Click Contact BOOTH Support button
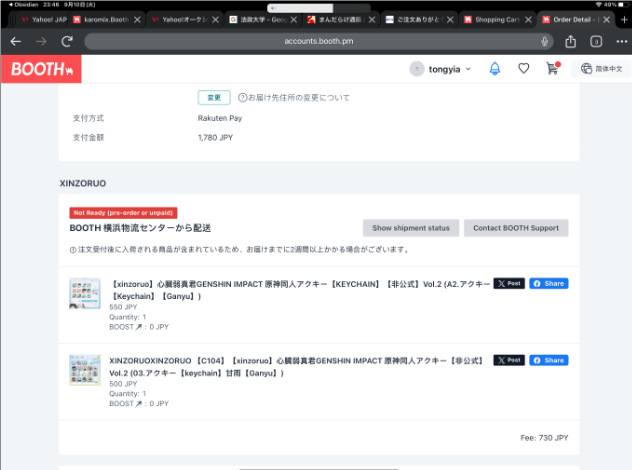The width and height of the screenshot is (632, 470). 516,228
